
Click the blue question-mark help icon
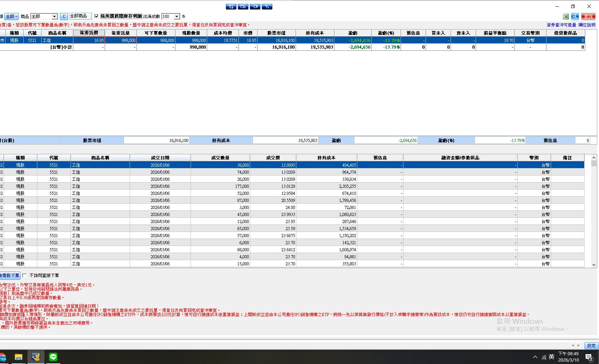[x=267, y=7]
